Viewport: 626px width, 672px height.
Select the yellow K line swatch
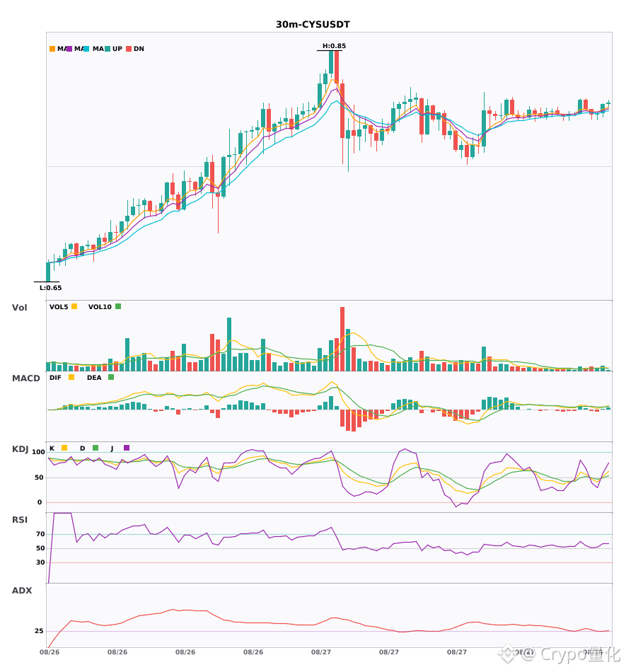coord(64,448)
